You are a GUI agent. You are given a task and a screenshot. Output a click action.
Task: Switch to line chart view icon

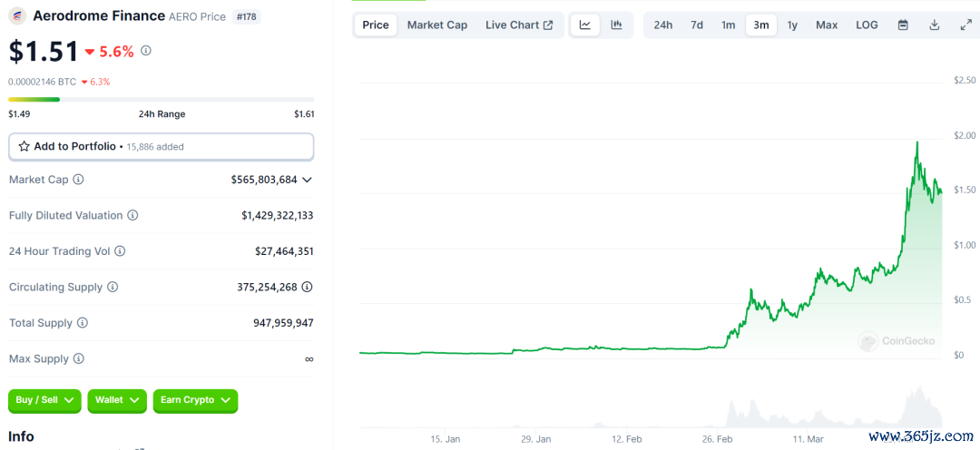tap(585, 25)
